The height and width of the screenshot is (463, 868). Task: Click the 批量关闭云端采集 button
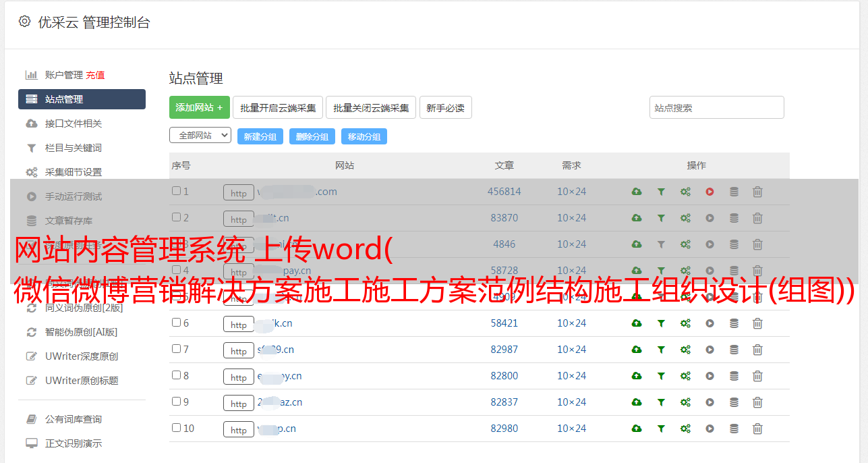click(x=371, y=107)
